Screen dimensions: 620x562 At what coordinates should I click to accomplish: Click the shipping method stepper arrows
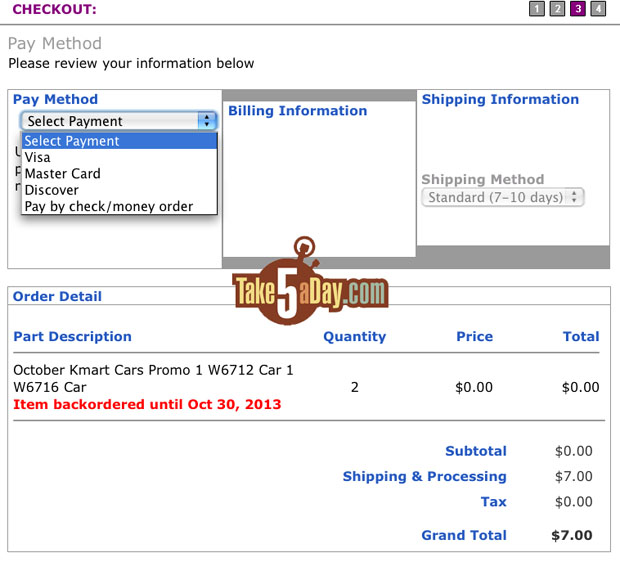(x=574, y=197)
